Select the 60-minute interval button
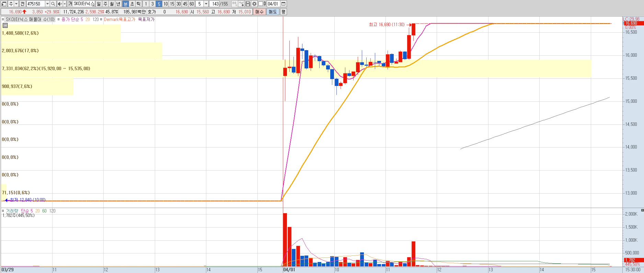 (192, 4)
